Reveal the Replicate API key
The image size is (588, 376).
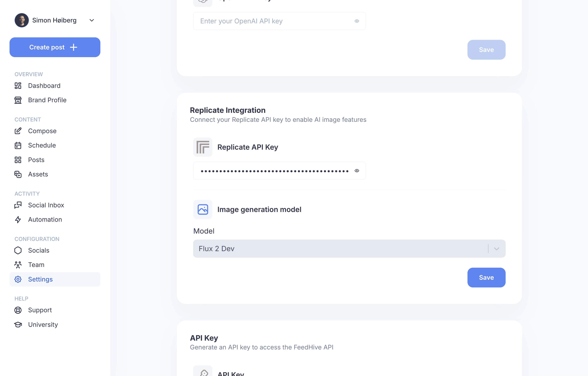(x=357, y=171)
